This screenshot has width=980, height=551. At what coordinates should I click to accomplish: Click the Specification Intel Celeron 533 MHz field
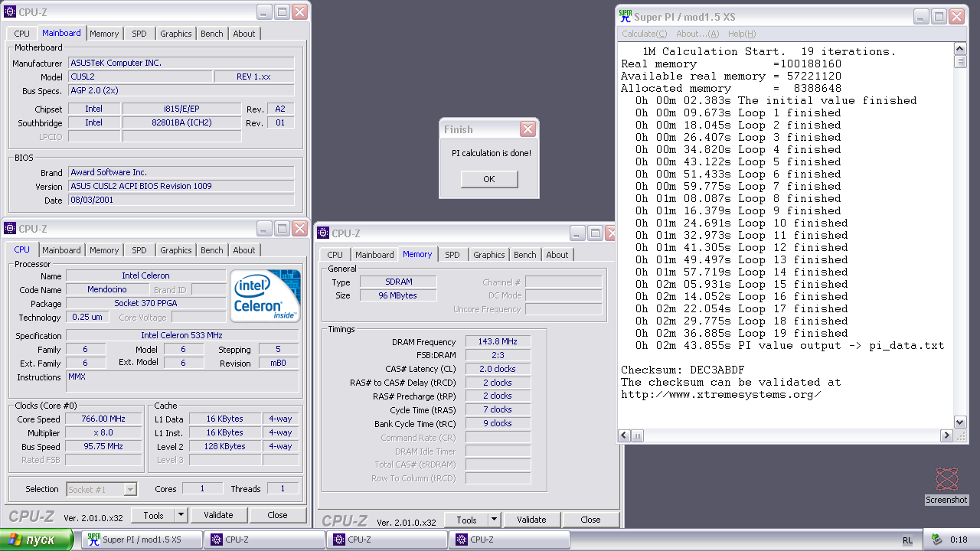[182, 335]
